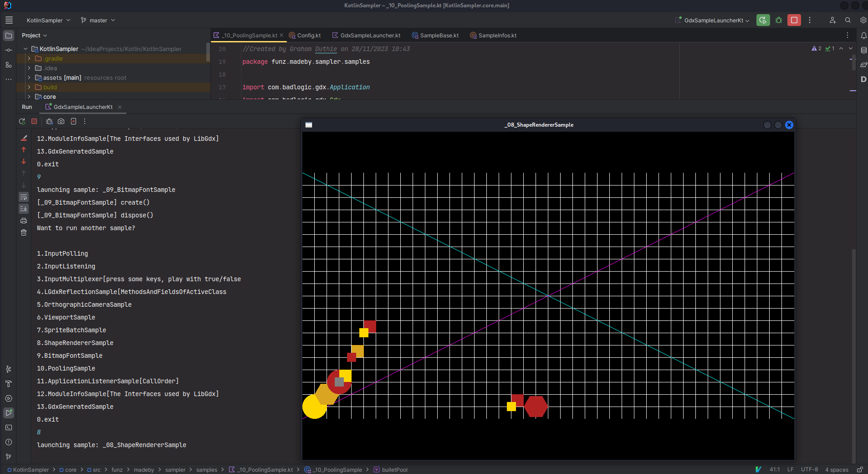The image size is (868, 474).
Task: Toggle read-only lock in the status bar
Action: tap(860, 469)
